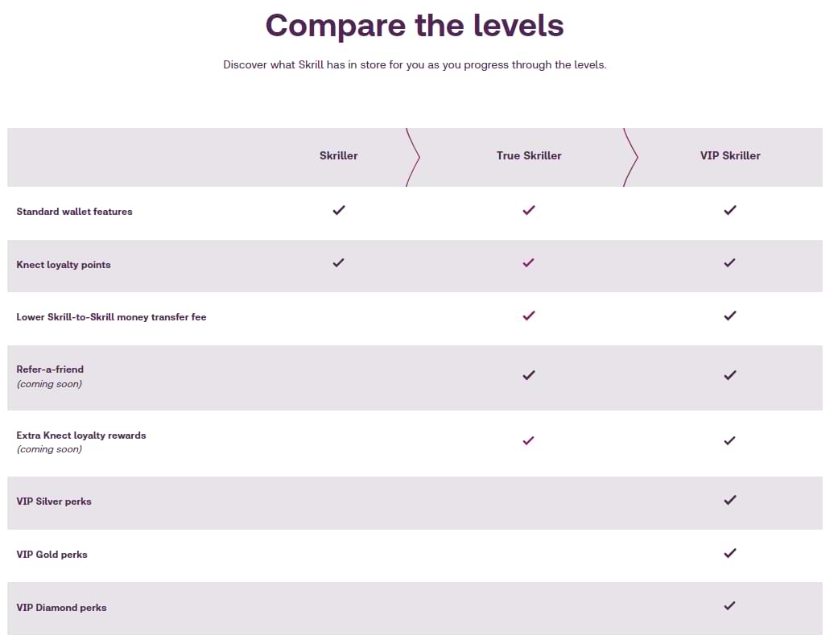The width and height of the screenshot is (838, 644).
Task: Click True Skriller checkmark for Refer-a-friend
Action: coord(529,375)
